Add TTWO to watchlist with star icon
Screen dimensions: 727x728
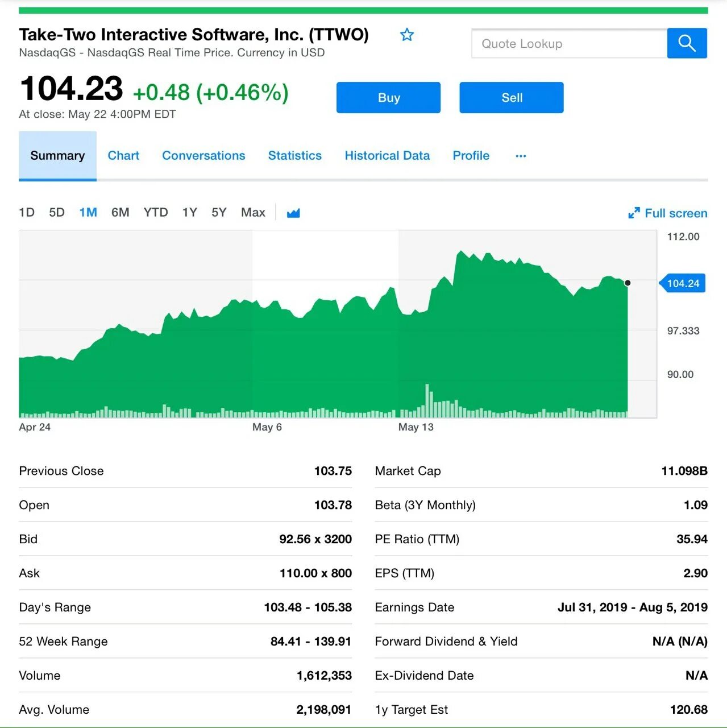pyautogui.click(x=407, y=35)
